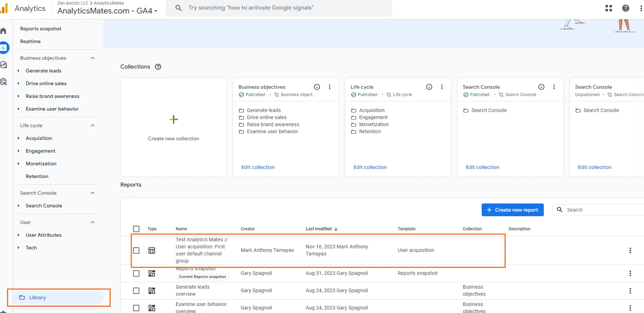Select the Reports icon in left rail

coord(4,48)
